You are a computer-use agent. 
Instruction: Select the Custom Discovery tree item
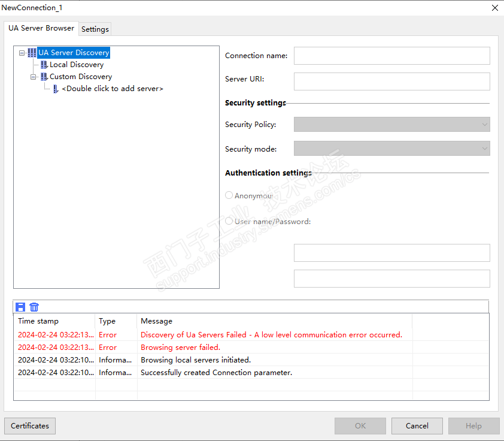tap(81, 77)
